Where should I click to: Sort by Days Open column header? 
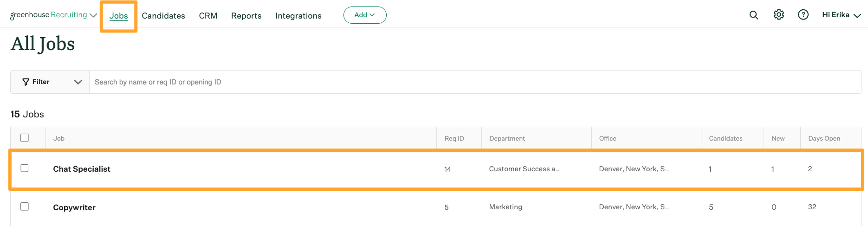click(x=824, y=138)
